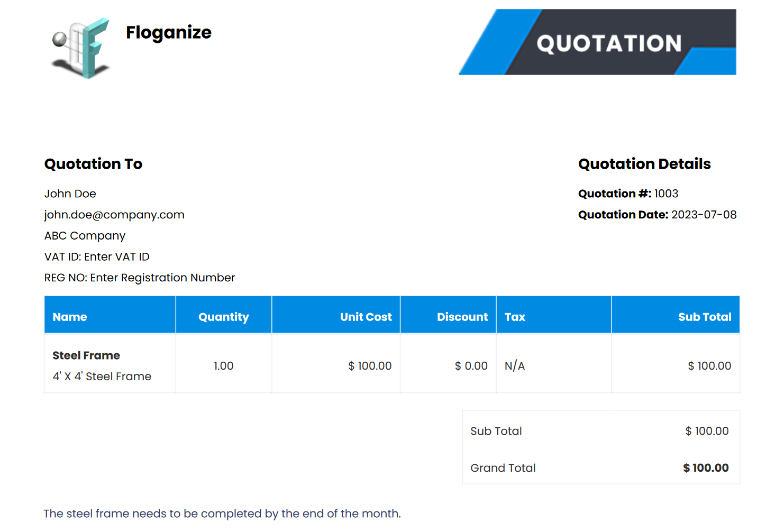Screen dimensions: 784x532
Task: Click the ABC Company text
Action: (x=85, y=236)
